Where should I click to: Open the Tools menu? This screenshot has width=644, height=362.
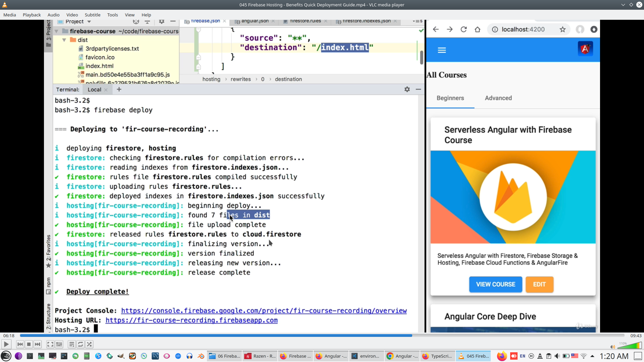tap(112, 15)
